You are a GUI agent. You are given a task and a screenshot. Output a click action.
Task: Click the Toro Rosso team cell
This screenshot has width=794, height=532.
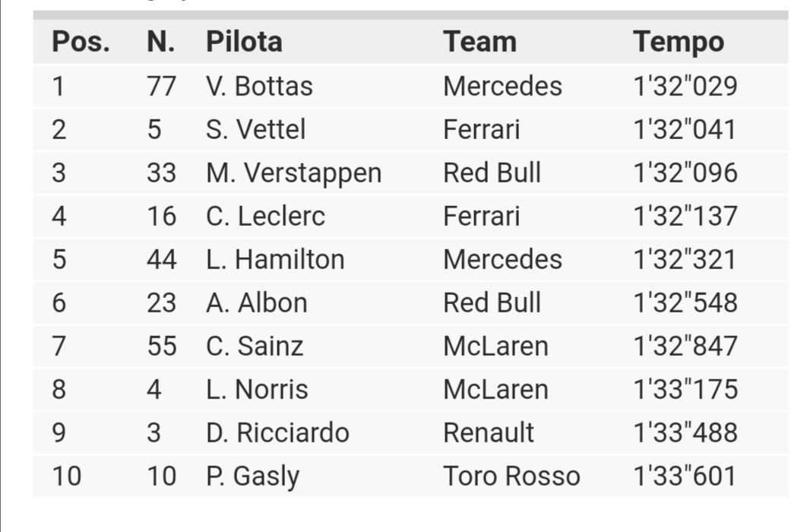pos(511,477)
